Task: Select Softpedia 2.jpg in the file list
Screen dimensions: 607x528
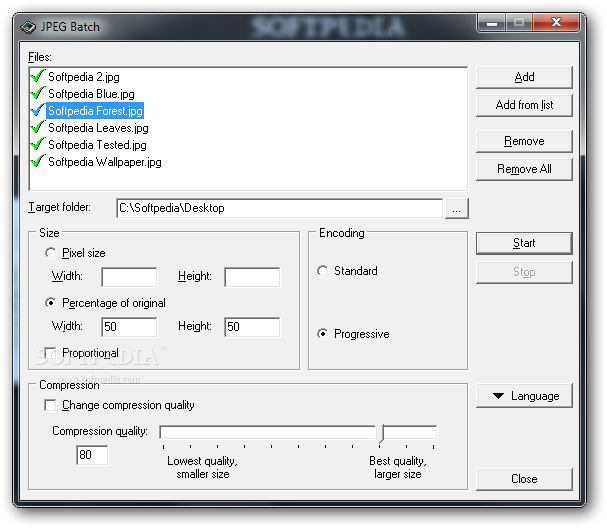Action: coord(84,77)
